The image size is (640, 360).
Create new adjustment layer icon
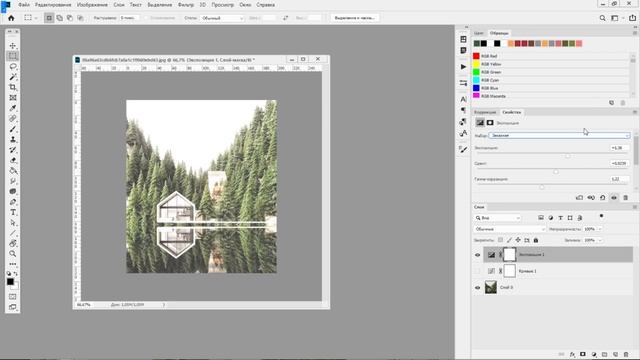(594, 355)
